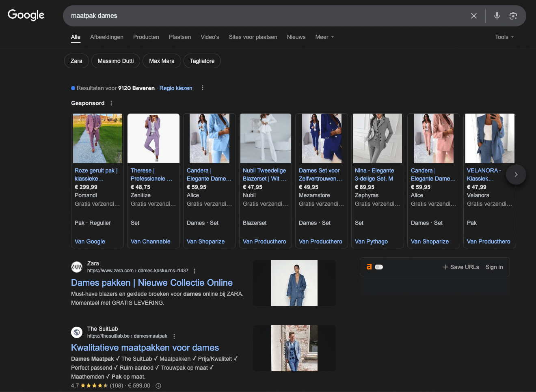Expand the Meer dropdown

pos(324,37)
